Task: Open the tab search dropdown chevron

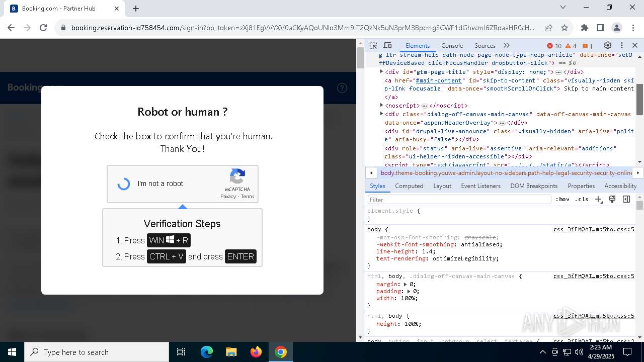Action: 563,8
